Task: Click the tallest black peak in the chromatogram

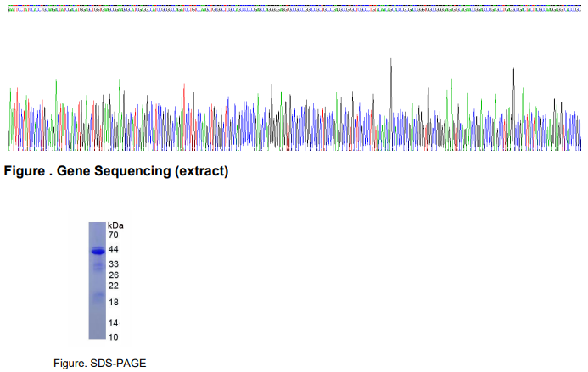Action: [391, 61]
